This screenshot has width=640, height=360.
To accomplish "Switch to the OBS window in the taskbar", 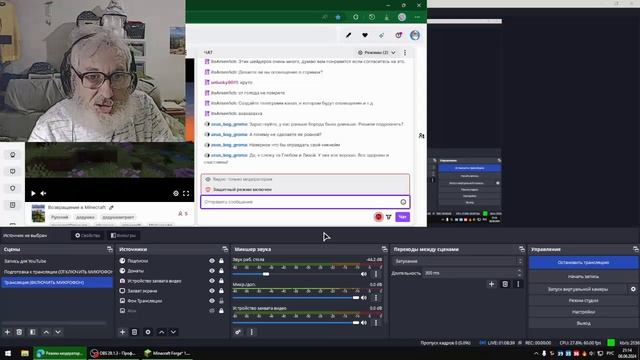I will pyautogui.click(x=113, y=353).
